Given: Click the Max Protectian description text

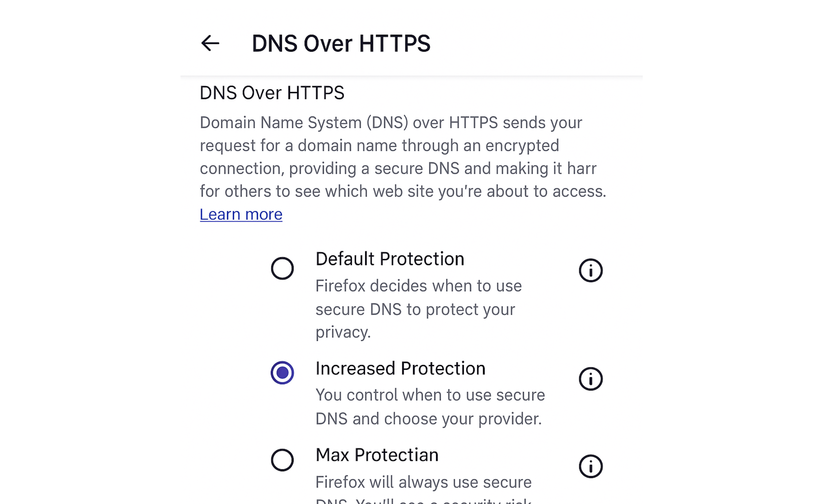Looking at the screenshot, I should 423,482.
